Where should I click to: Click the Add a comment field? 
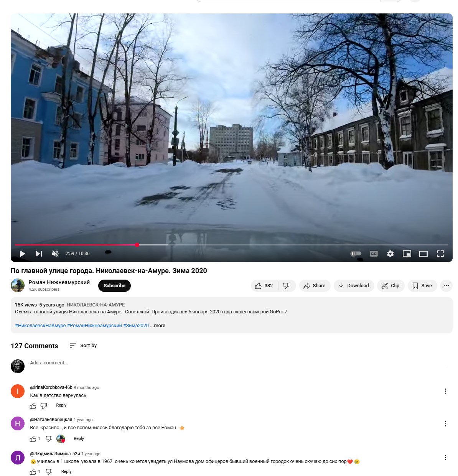click(238, 363)
